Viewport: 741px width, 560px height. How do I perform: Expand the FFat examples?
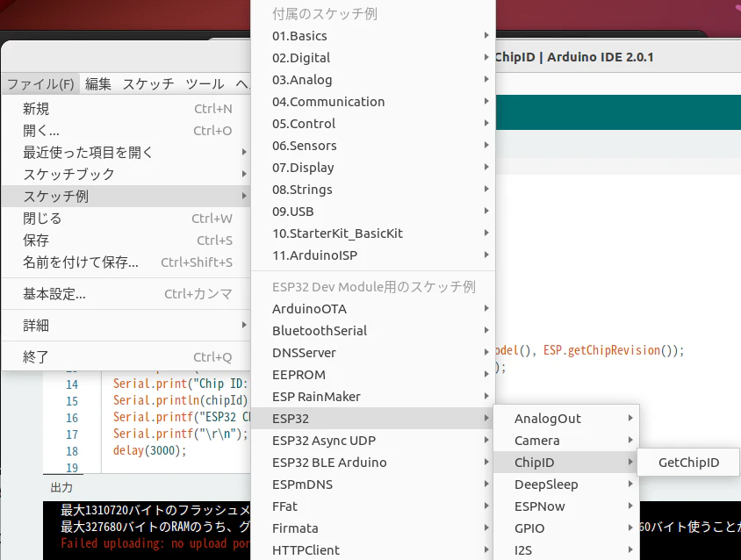373,506
